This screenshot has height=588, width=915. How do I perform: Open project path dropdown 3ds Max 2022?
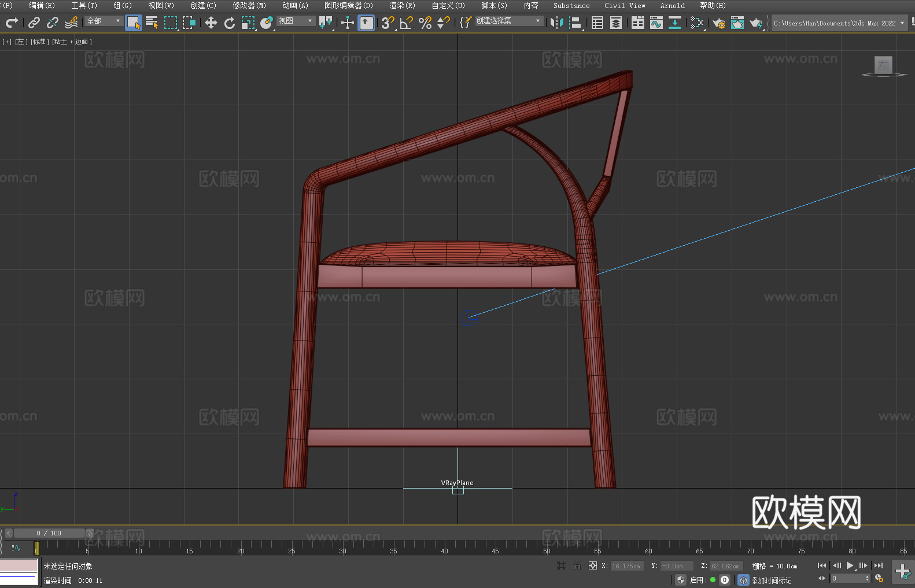pos(839,23)
